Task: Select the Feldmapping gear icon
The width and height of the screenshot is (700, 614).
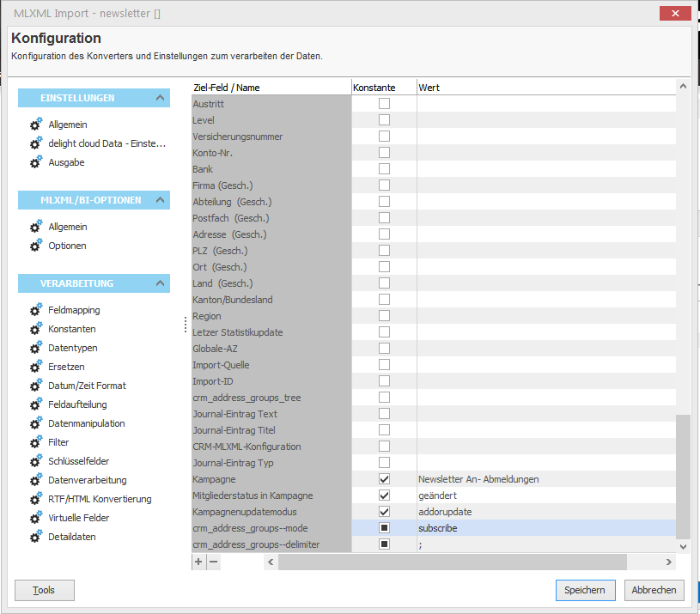Action: 34,310
